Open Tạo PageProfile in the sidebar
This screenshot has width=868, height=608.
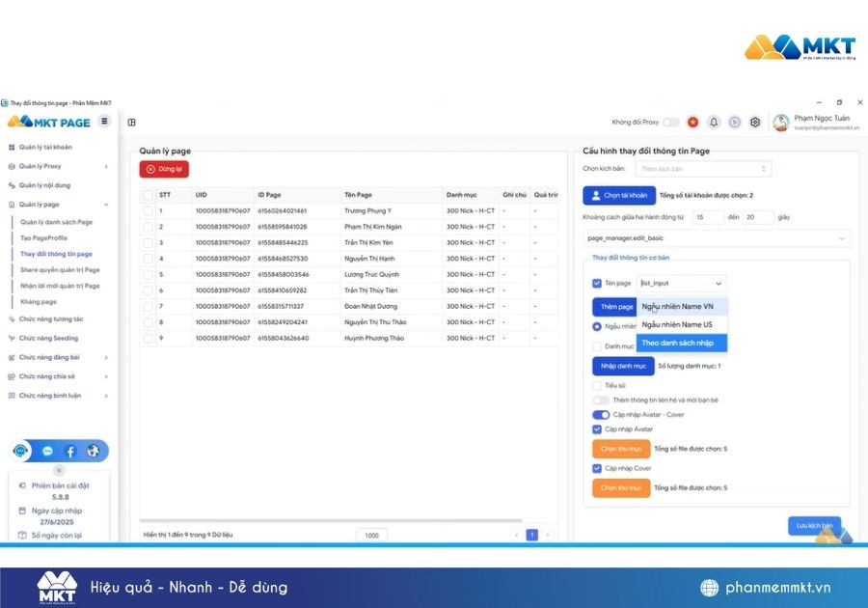[44, 237]
